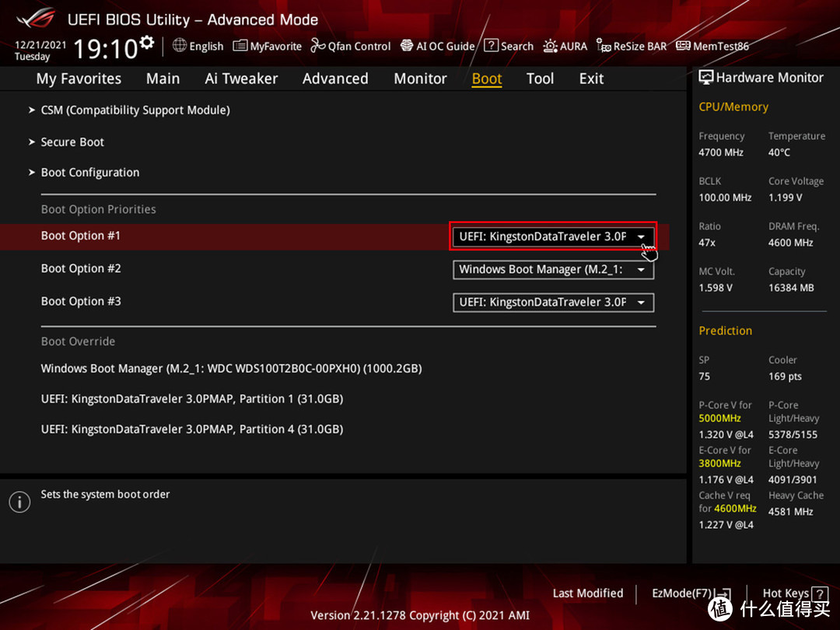Click the ROG logo at top left

coord(35,18)
